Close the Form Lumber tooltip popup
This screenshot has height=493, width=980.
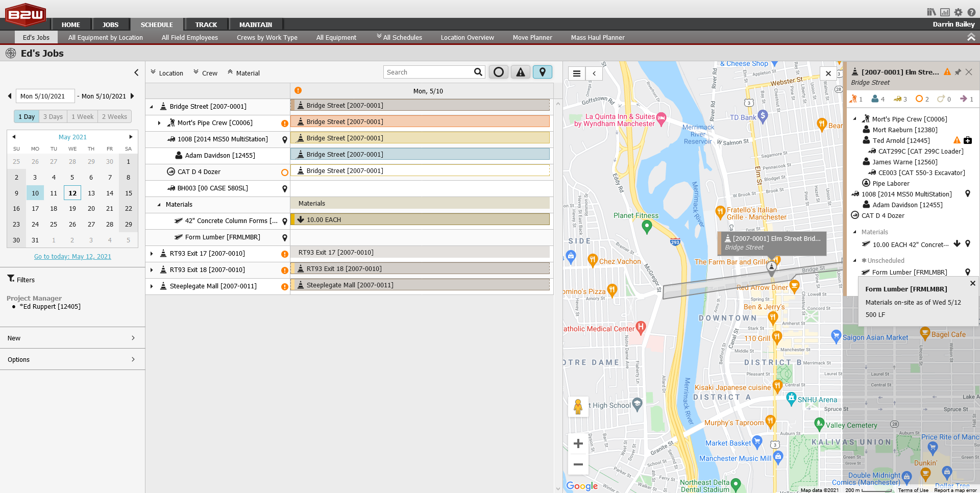973,283
